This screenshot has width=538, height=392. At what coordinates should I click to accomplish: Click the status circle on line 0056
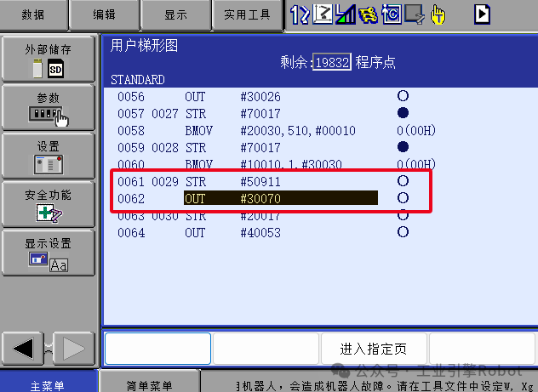click(x=403, y=95)
